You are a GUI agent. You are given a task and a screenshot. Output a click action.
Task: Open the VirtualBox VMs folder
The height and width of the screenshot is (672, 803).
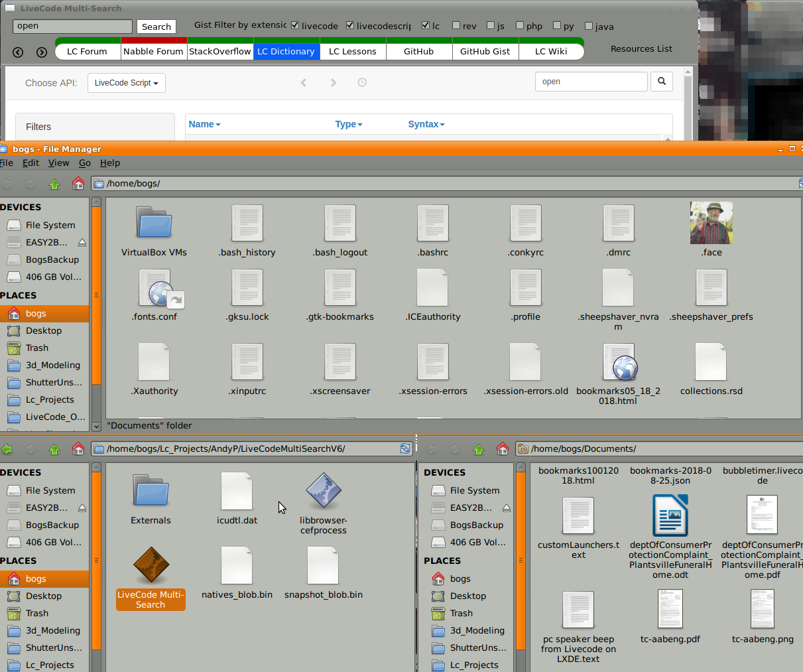154,223
